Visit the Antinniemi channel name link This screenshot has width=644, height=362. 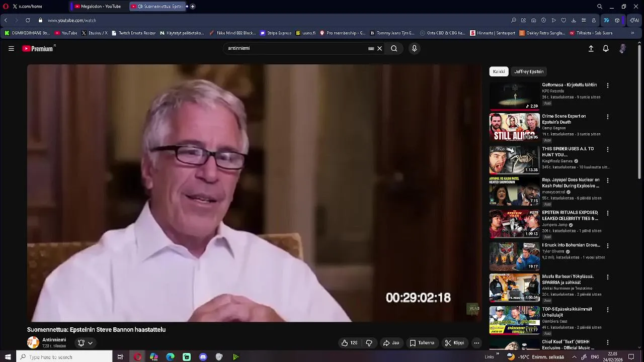click(x=54, y=340)
